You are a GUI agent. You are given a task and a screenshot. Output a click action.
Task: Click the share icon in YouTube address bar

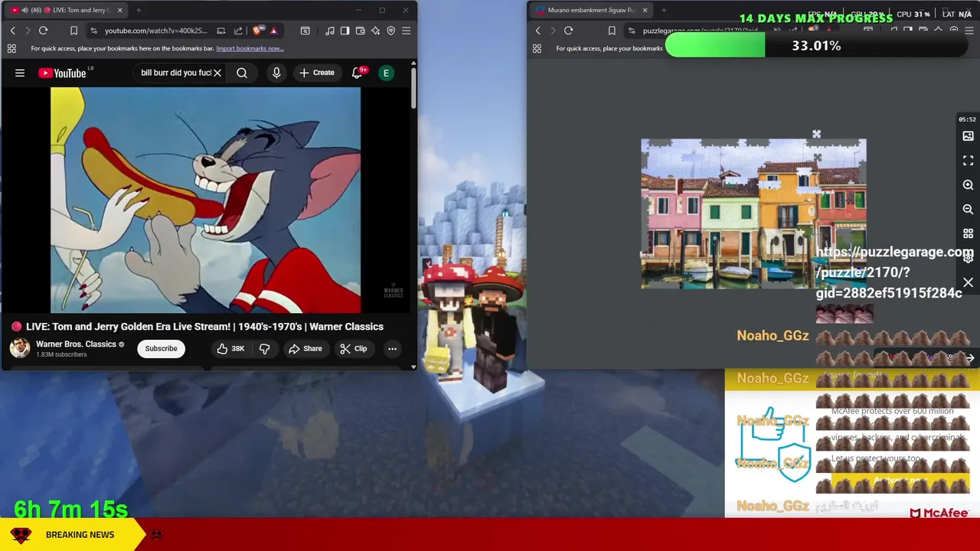(x=238, y=31)
